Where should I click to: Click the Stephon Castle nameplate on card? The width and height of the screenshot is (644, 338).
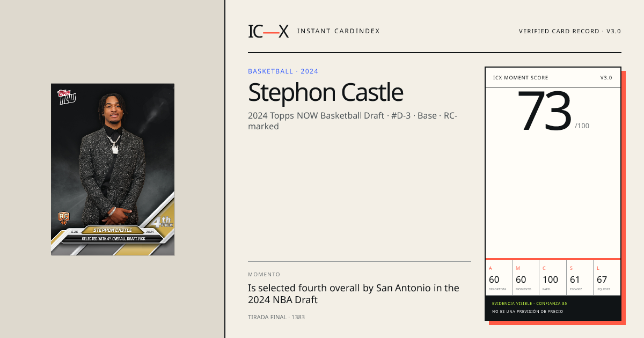point(113,230)
